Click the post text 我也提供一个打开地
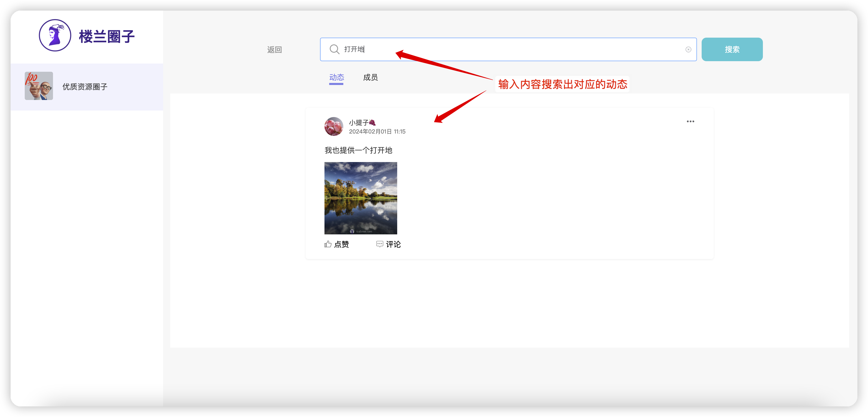Image resolution: width=868 pixels, height=417 pixels. (358, 150)
